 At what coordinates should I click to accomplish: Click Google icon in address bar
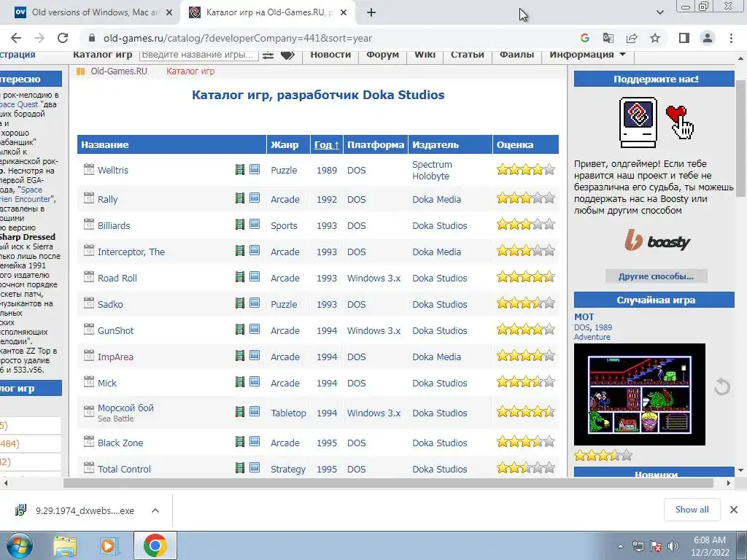pyautogui.click(x=585, y=38)
